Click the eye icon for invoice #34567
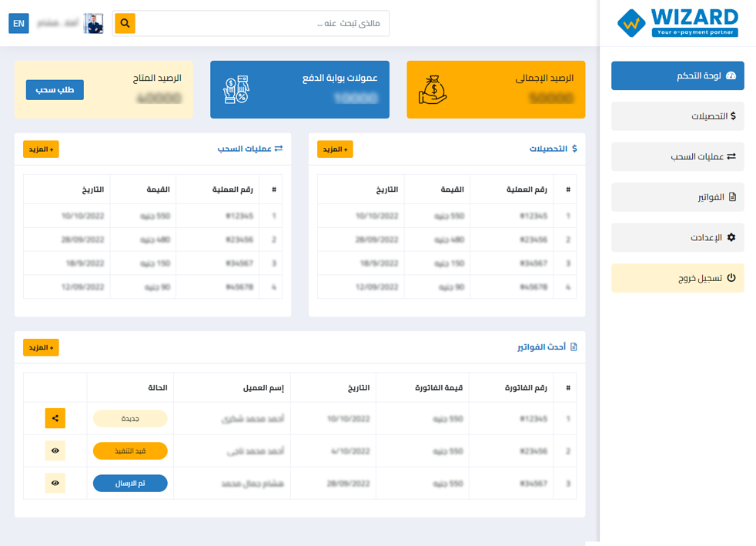756x546 pixels. (x=55, y=483)
